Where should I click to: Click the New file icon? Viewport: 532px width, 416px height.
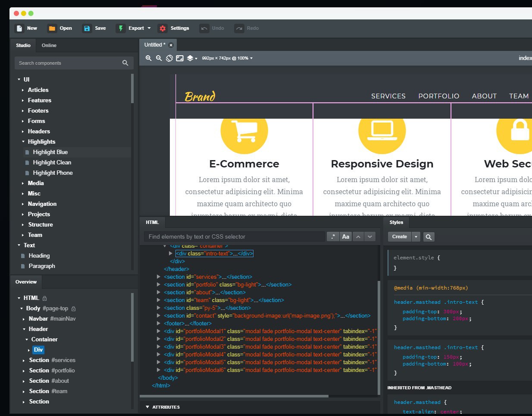(19, 28)
